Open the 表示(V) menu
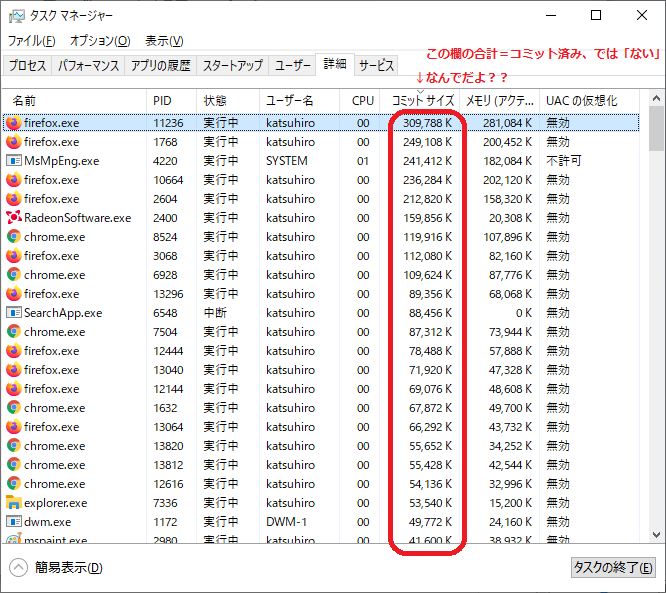The height and width of the screenshot is (593, 666). pyautogui.click(x=164, y=41)
